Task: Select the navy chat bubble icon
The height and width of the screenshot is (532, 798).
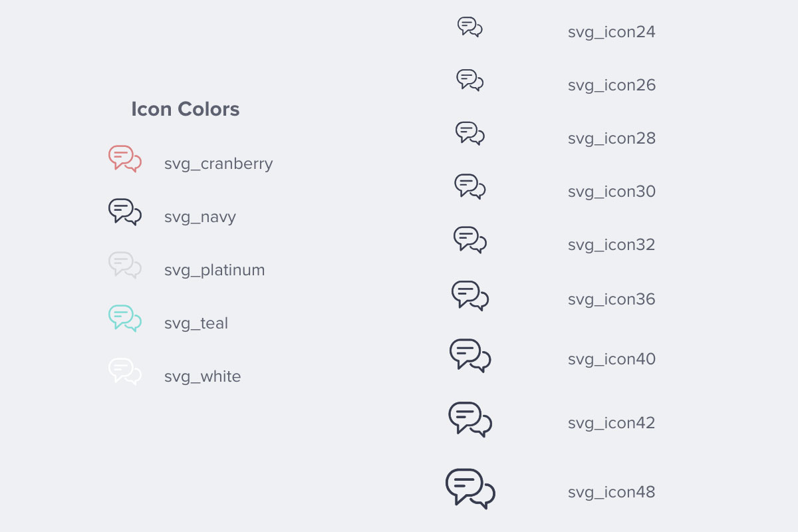Action: pos(125,212)
